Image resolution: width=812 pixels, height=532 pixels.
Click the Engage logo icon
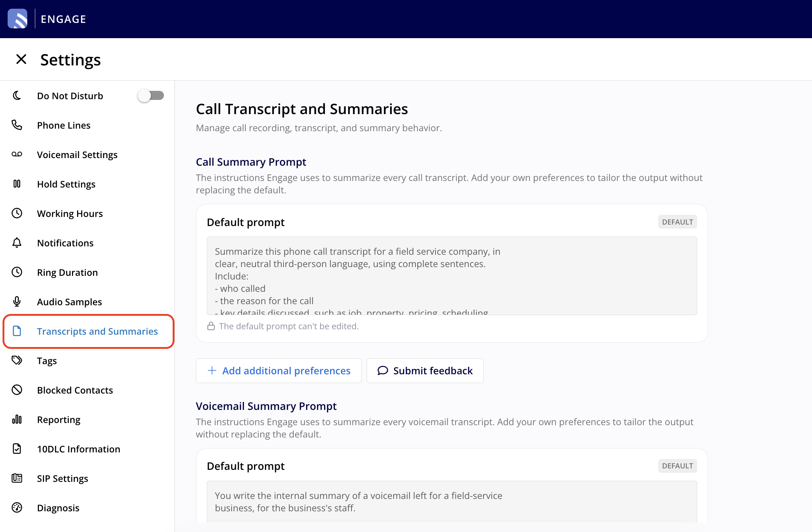[17, 19]
